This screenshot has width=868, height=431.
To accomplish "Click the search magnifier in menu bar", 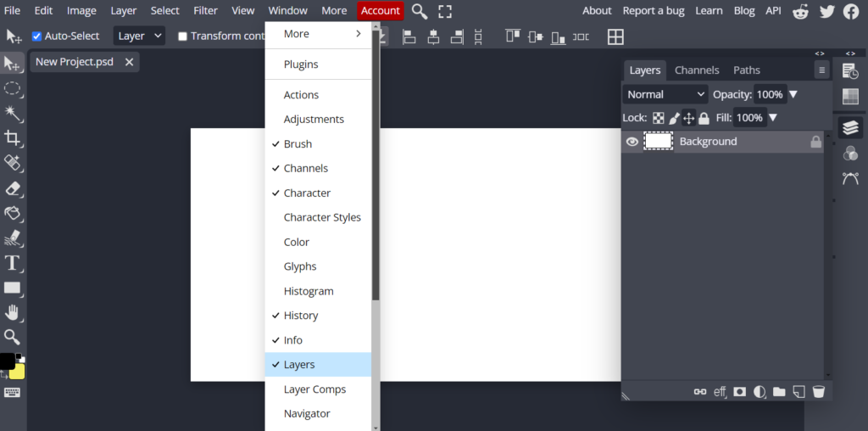I will (420, 10).
